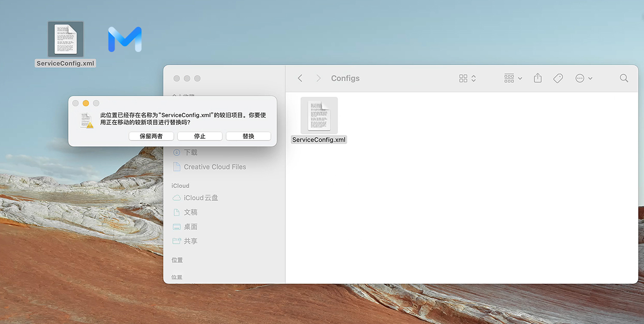644x324 pixels.
Task: Open the 共享 shared folder in sidebar
Action: pos(191,241)
